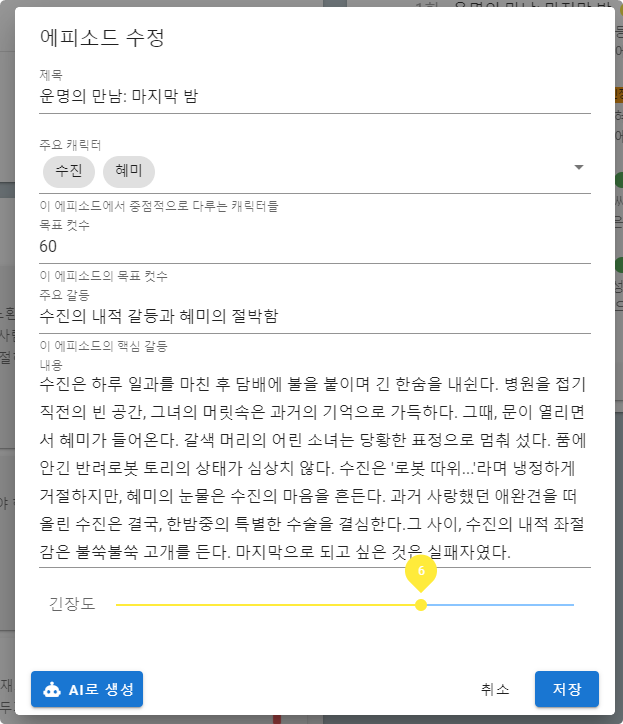Click the 긴장도 label beside the slider
Image resolution: width=623 pixels, height=724 pixels.
(x=72, y=604)
